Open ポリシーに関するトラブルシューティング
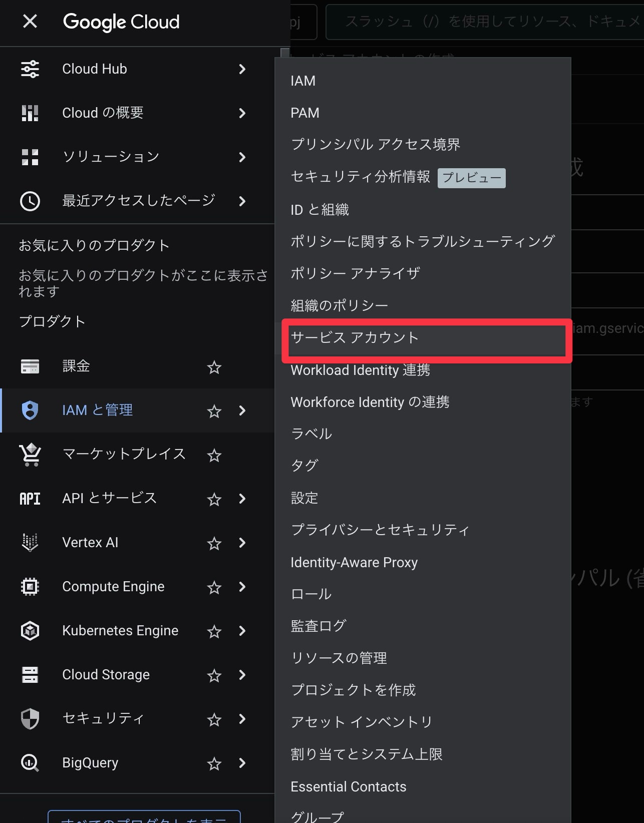This screenshot has width=644, height=823. tap(423, 241)
